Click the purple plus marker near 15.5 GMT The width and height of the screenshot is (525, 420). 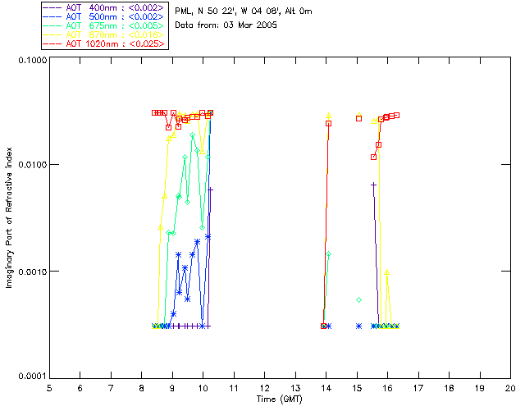(374, 185)
